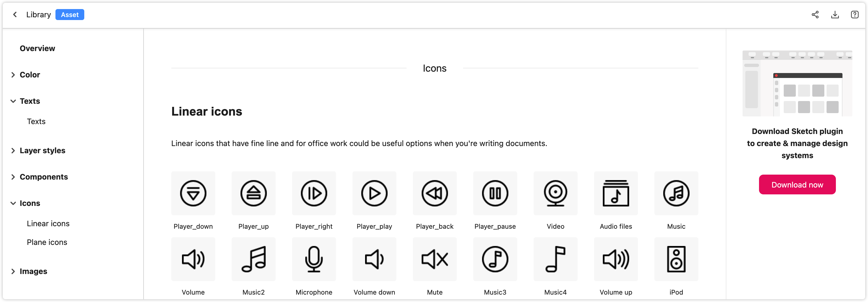Collapse the Icons section chevron

[13, 203]
